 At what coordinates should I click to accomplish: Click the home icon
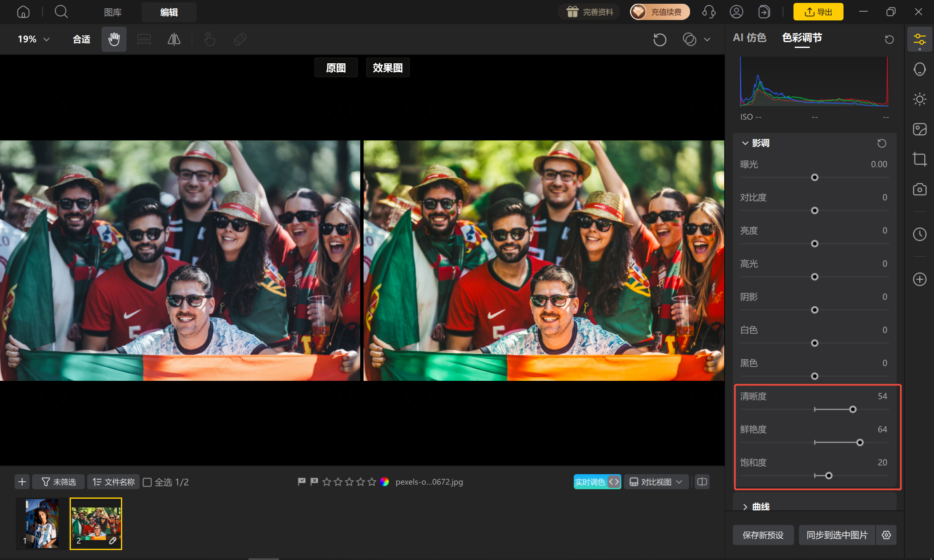click(23, 12)
